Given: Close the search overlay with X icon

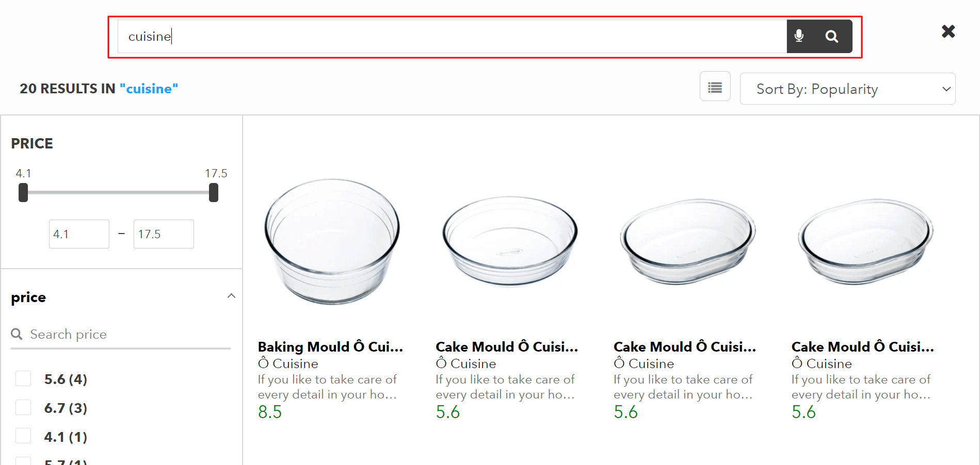Looking at the screenshot, I should pos(948,31).
